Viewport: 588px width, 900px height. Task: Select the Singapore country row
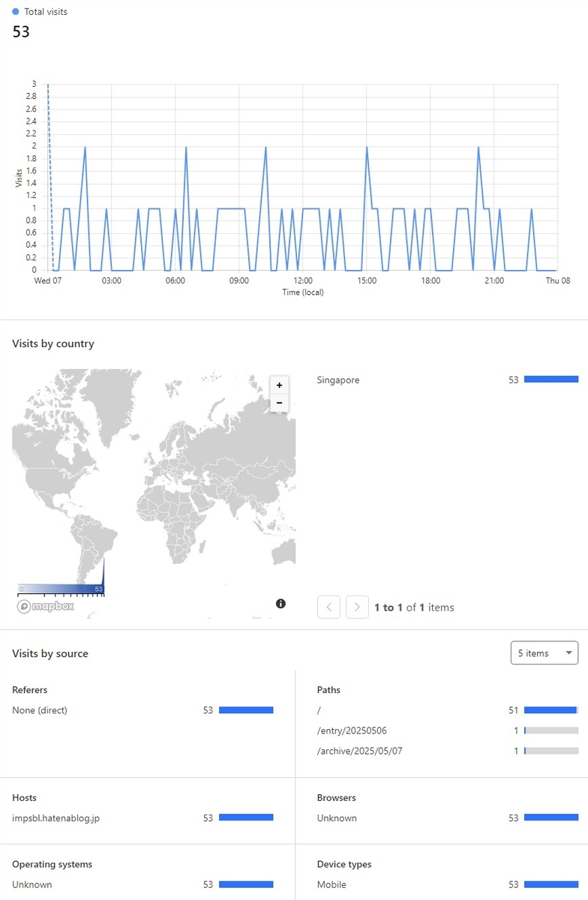click(448, 380)
